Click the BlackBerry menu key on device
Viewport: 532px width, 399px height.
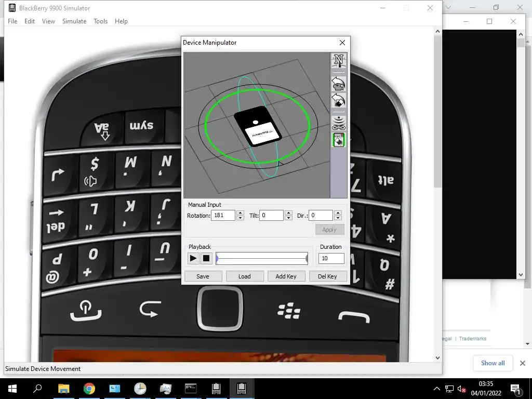289,311
